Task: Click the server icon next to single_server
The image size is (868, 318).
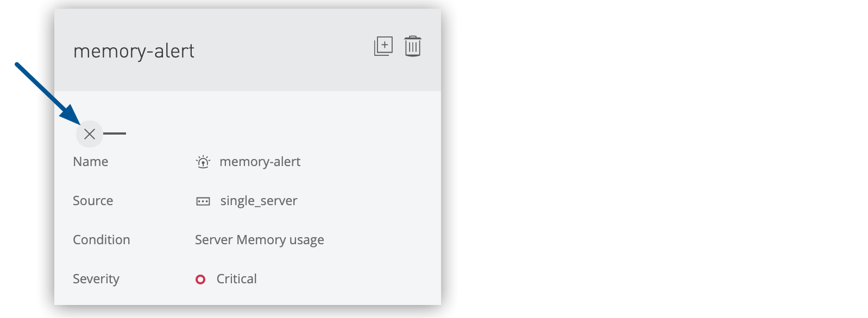Action: [x=203, y=201]
